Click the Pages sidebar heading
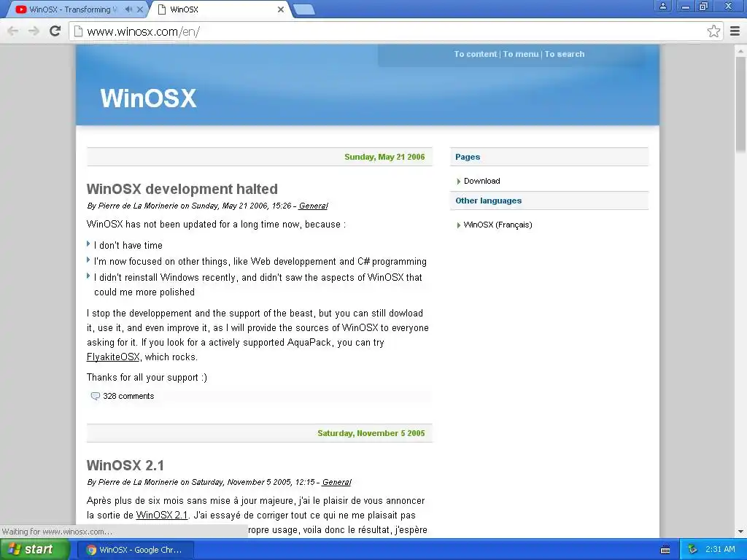Image resolution: width=747 pixels, height=560 pixels. point(468,157)
